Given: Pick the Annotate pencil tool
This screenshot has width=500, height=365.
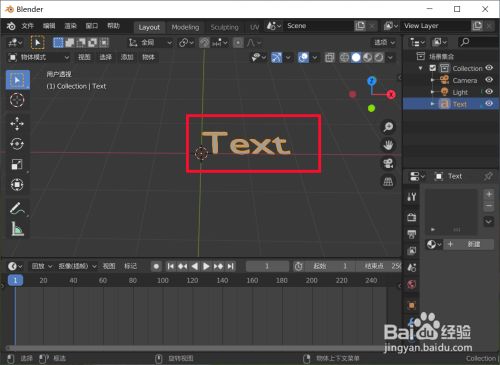Looking at the screenshot, I should (17, 208).
